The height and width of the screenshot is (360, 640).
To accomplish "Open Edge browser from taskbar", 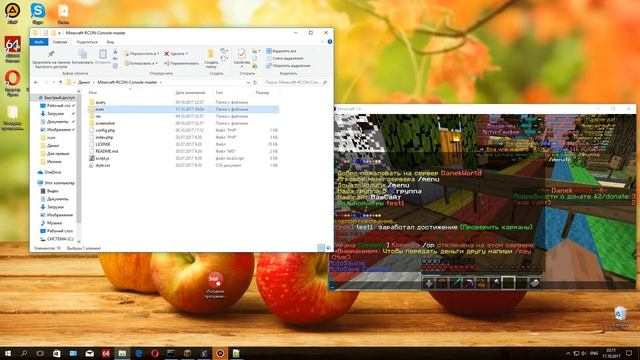I will 138,353.
